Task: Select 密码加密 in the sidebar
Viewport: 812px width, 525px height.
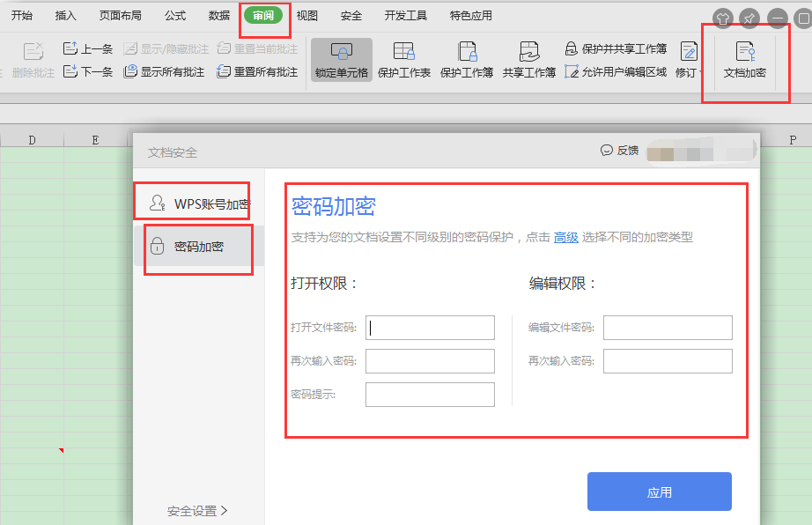Action: [x=199, y=247]
